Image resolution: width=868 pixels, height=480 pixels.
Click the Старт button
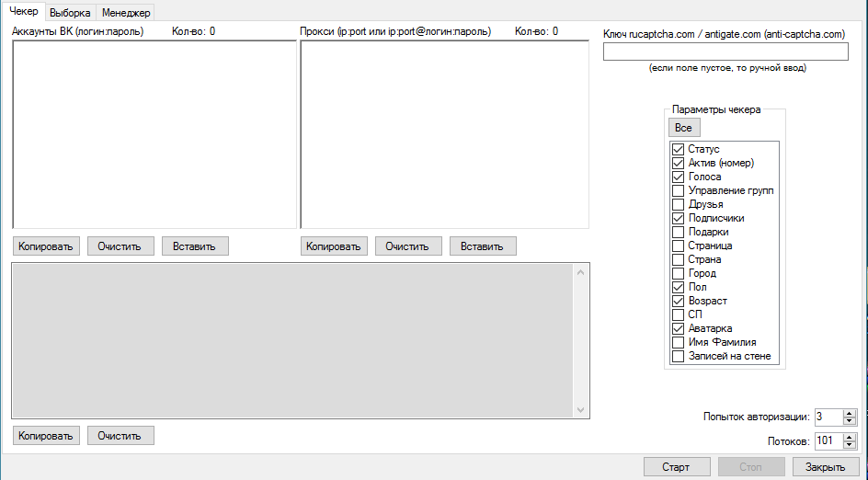(x=677, y=467)
